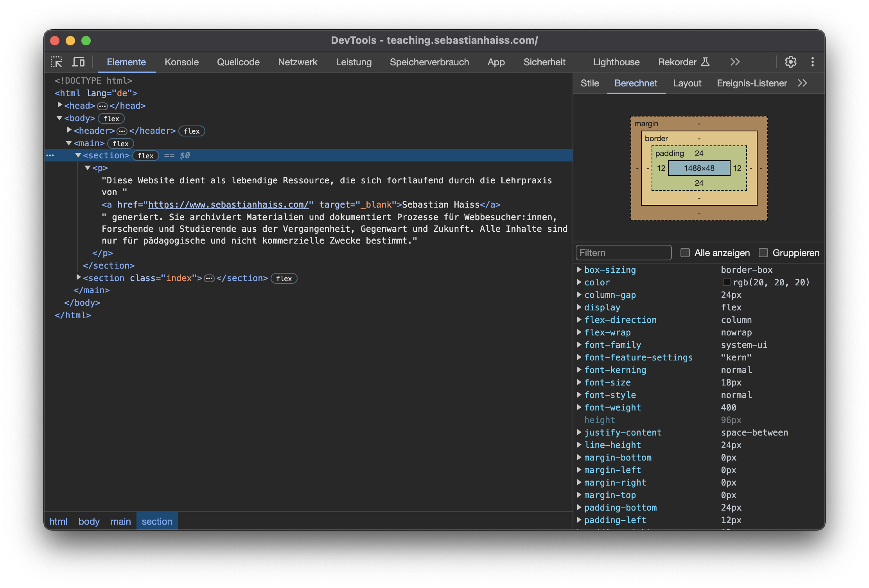Switch to the Layout tab

click(x=687, y=83)
